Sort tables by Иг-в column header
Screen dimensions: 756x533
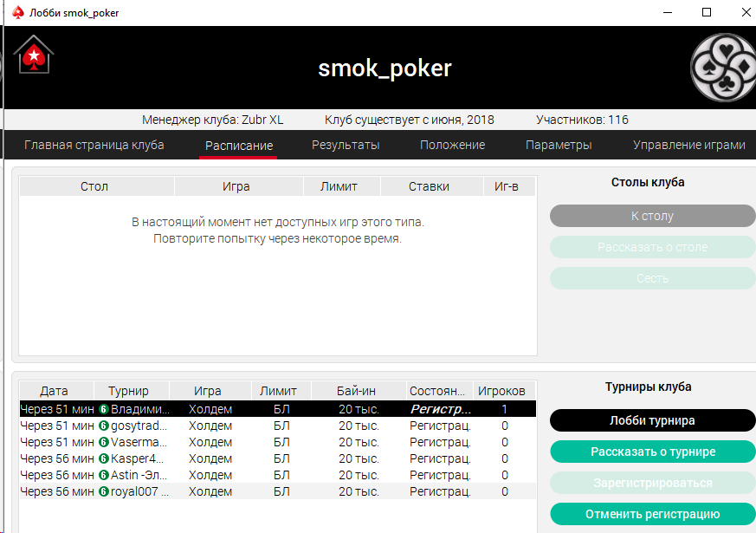click(x=509, y=186)
